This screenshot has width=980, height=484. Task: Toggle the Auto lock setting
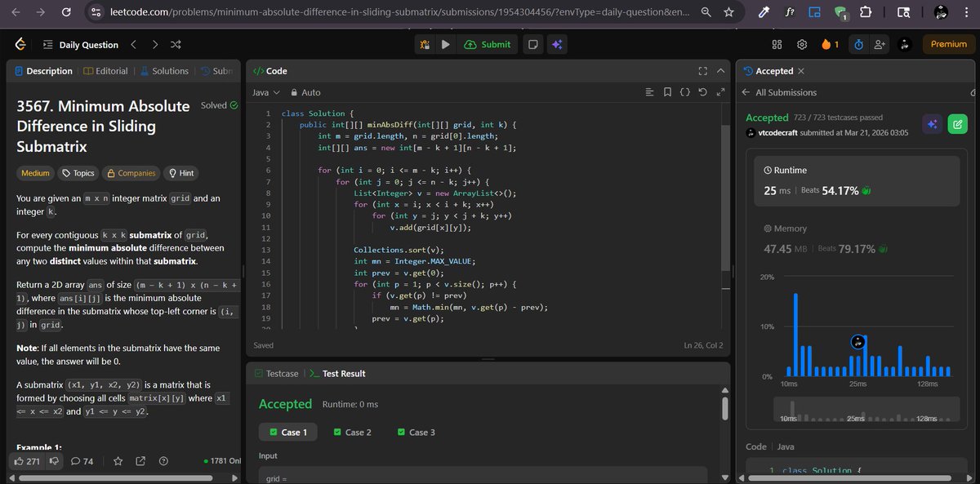[305, 92]
